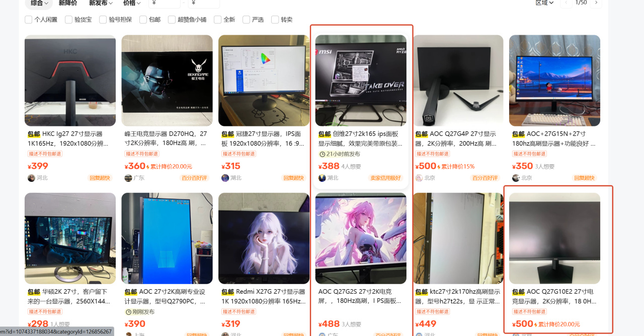
Task: Open Hello Kitty desk monitor thumbnail
Action: coord(264,81)
